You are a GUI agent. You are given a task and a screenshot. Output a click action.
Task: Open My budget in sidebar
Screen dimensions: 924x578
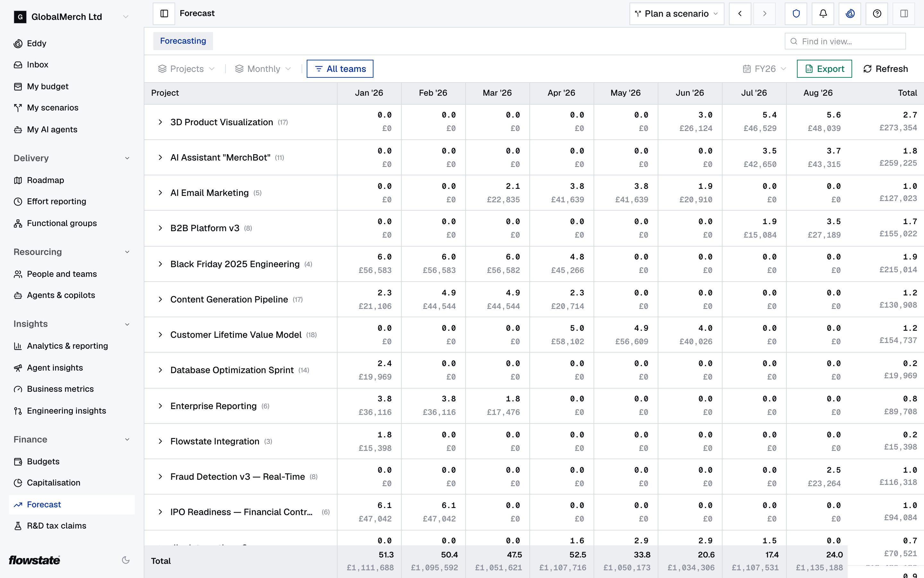pyautogui.click(x=72, y=86)
